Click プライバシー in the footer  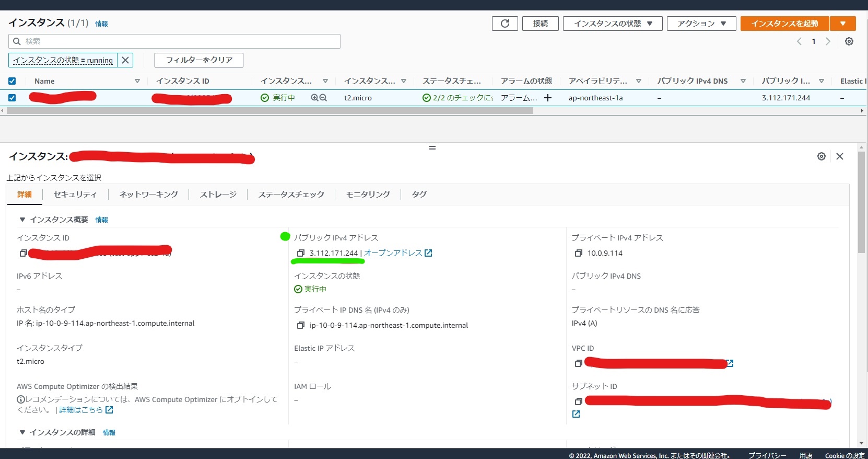click(x=767, y=455)
